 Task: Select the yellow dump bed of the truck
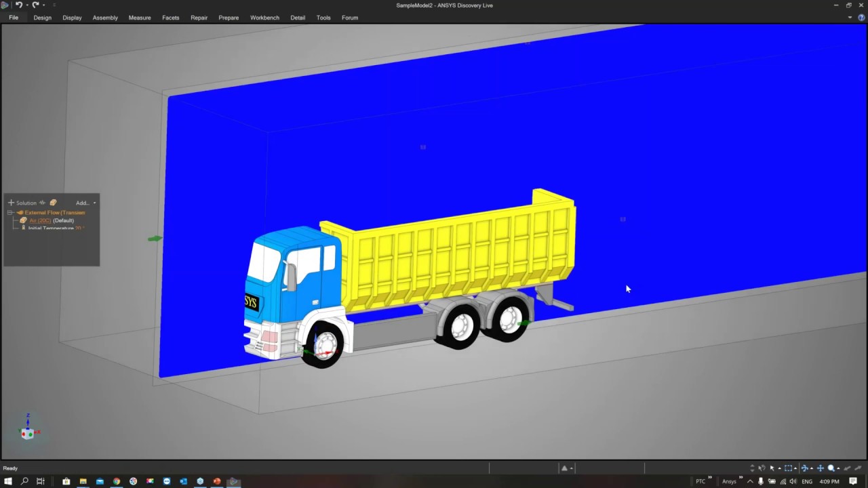pos(461,254)
